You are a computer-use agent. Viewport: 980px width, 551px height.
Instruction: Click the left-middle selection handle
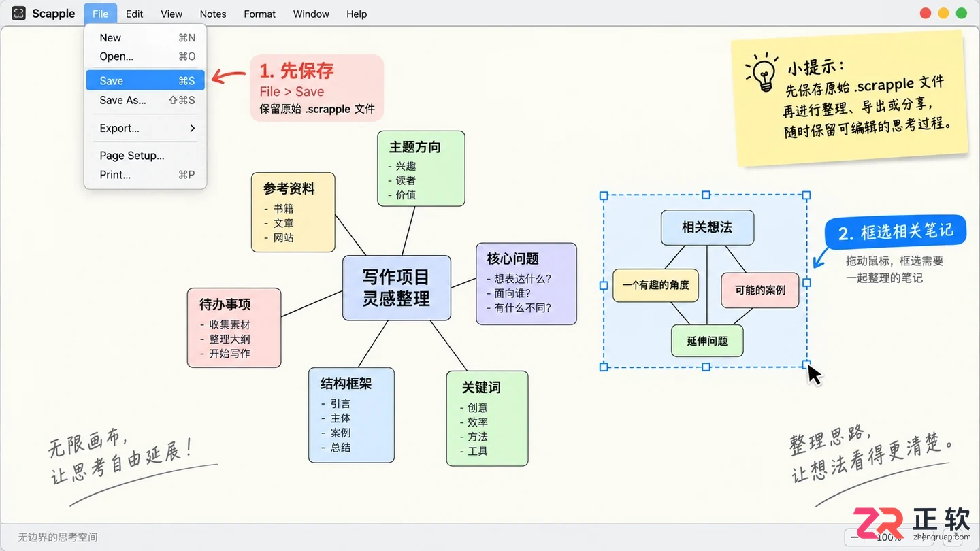click(x=604, y=285)
